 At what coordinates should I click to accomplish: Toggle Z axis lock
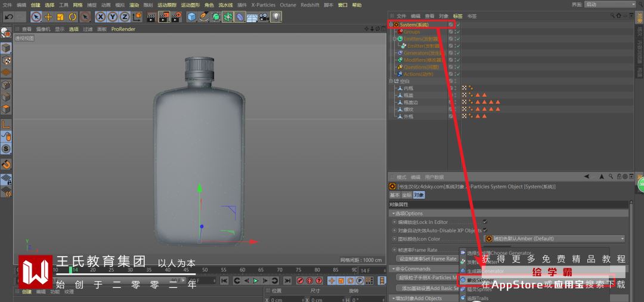[125, 17]
